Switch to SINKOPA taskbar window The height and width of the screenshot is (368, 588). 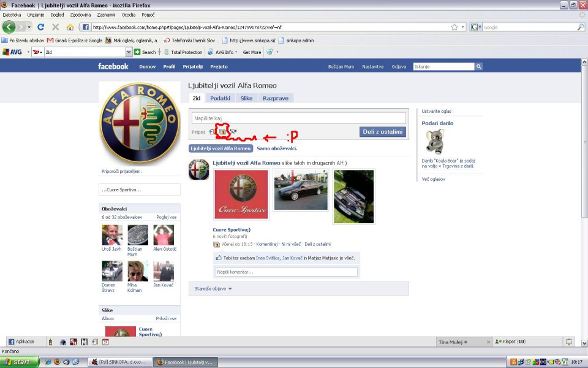click(120, 362)
